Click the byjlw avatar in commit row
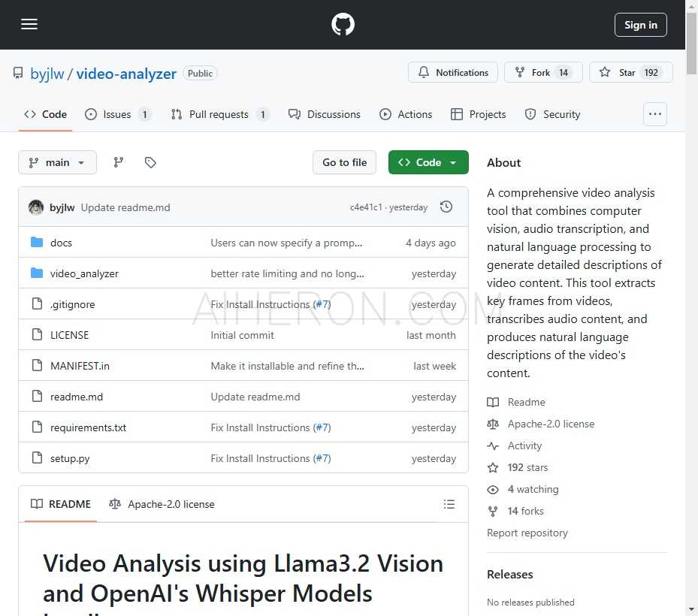Screen dimensions: 698x616 36,207
